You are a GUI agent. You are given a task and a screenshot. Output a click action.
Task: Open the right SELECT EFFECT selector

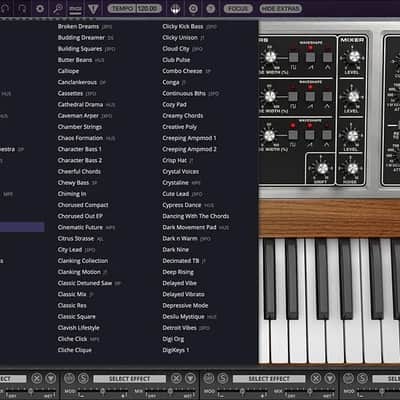[x=269, y=379]
